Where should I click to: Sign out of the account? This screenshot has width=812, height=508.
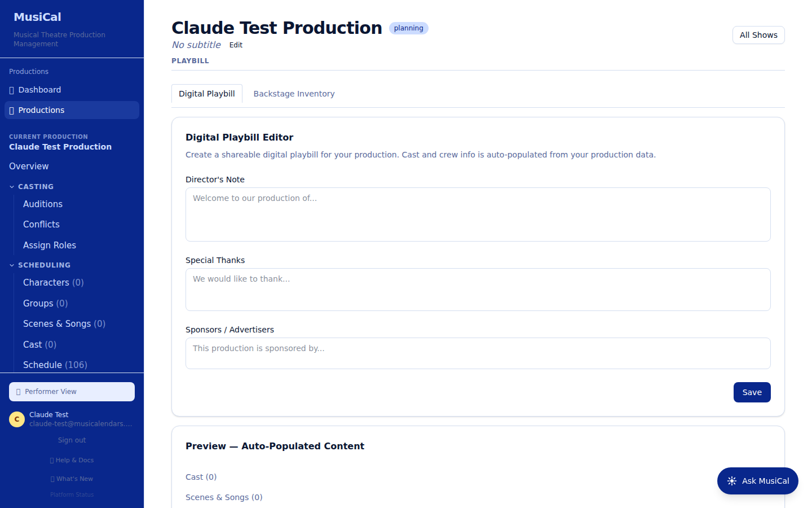pyautogui.click(x=72, y=440)
